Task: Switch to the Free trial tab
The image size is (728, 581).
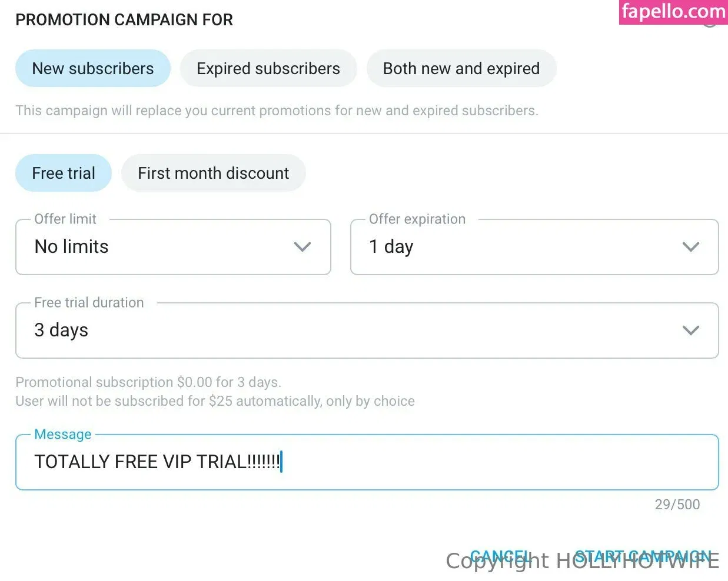Action: tap(64, 173)
